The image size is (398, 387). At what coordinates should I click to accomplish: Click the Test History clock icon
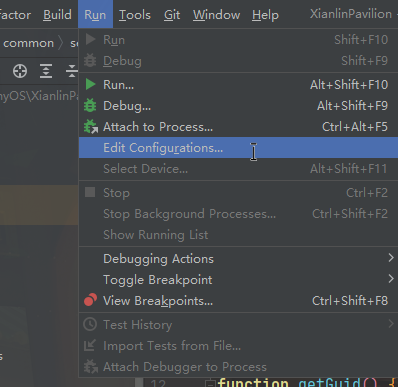(x=90, y=324)
